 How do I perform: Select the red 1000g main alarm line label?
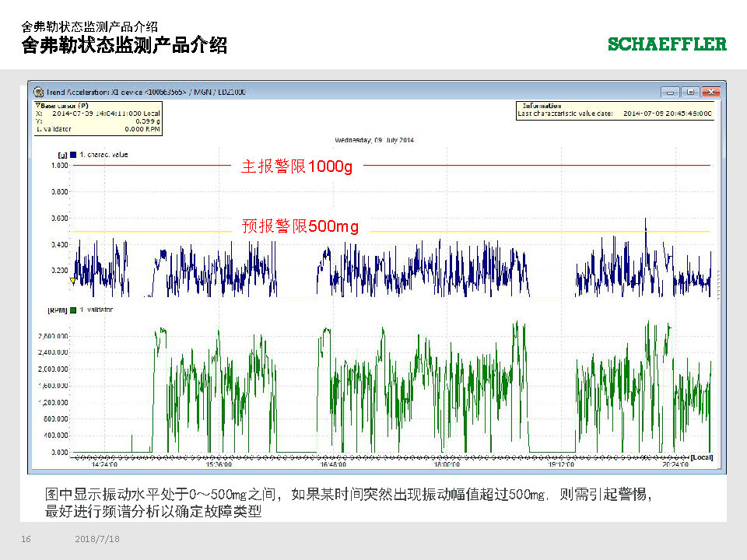pyautogui.click(x=296, y=166)
